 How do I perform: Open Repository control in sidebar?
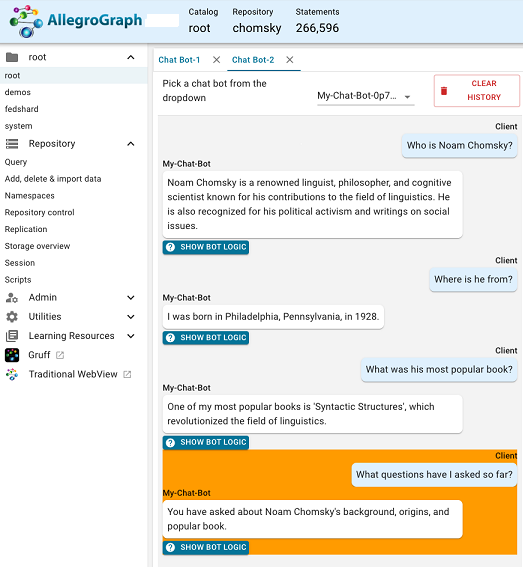39,212
